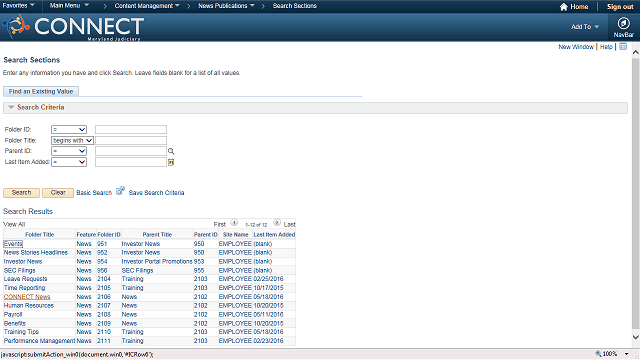Sort by Site Name column header
This screenshot has width=640, height=360.
click(236, 235)
